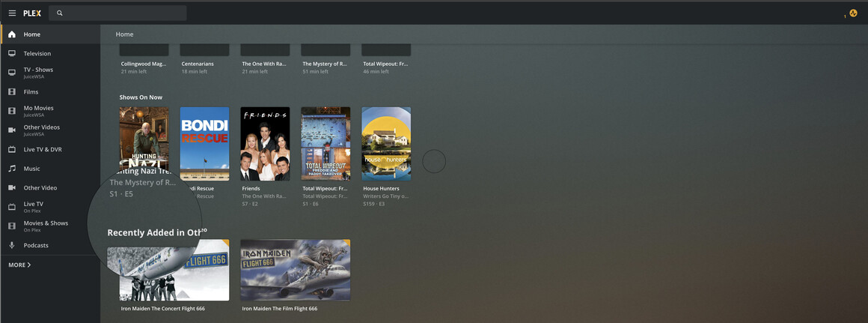Click the search magnifier icon

60,13
